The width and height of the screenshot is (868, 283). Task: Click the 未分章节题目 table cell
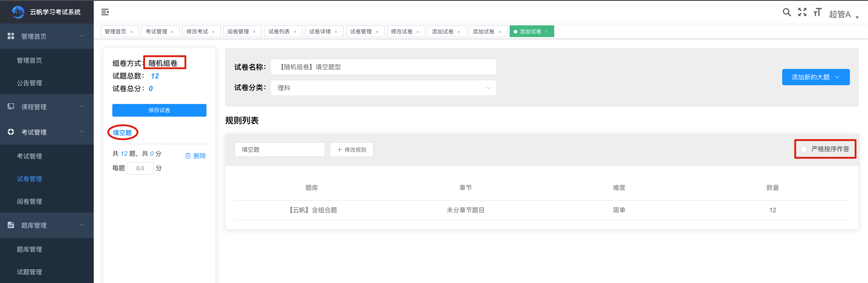click(465, 210)
